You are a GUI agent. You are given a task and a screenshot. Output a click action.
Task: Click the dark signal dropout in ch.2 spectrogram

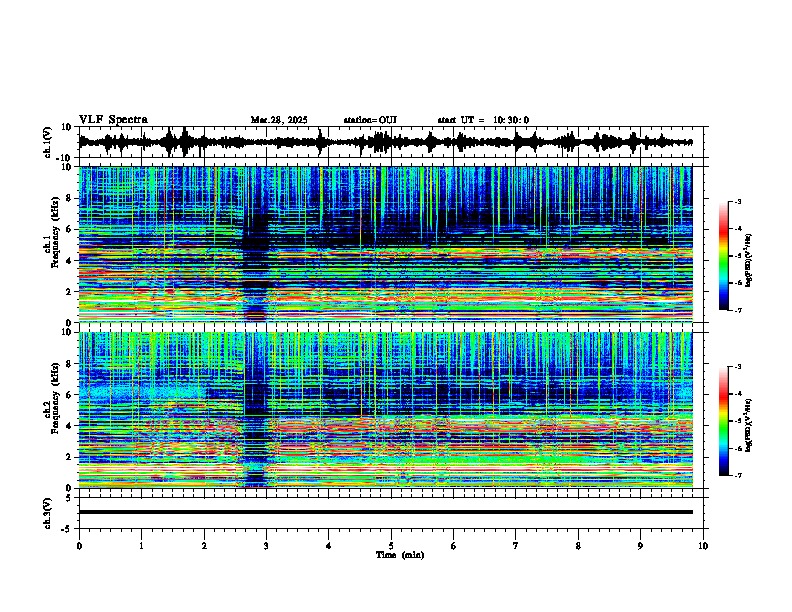coord(256,409)
